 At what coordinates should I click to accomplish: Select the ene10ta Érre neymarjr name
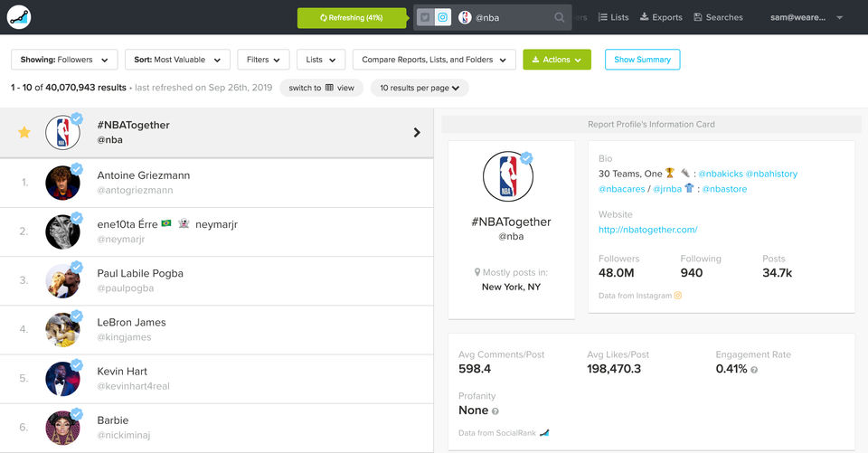pos(167,224)
